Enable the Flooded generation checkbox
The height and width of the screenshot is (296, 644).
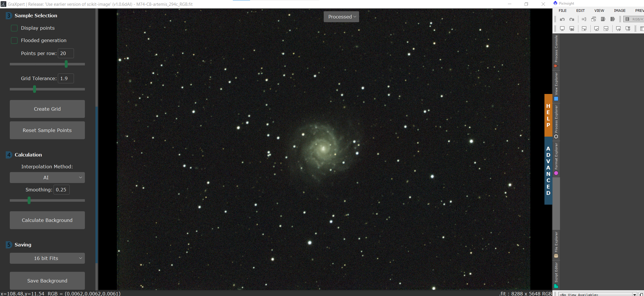tap(14, 40)
